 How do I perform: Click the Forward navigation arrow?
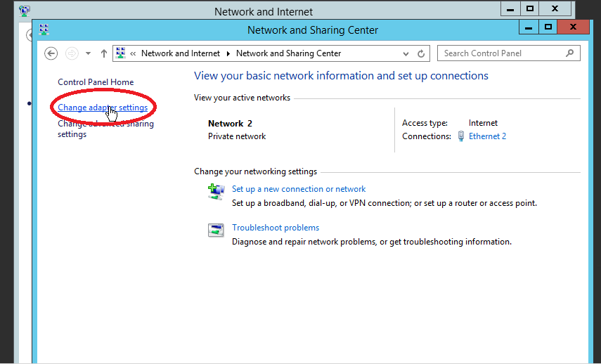pyautogui.click(x=72, y=53)
